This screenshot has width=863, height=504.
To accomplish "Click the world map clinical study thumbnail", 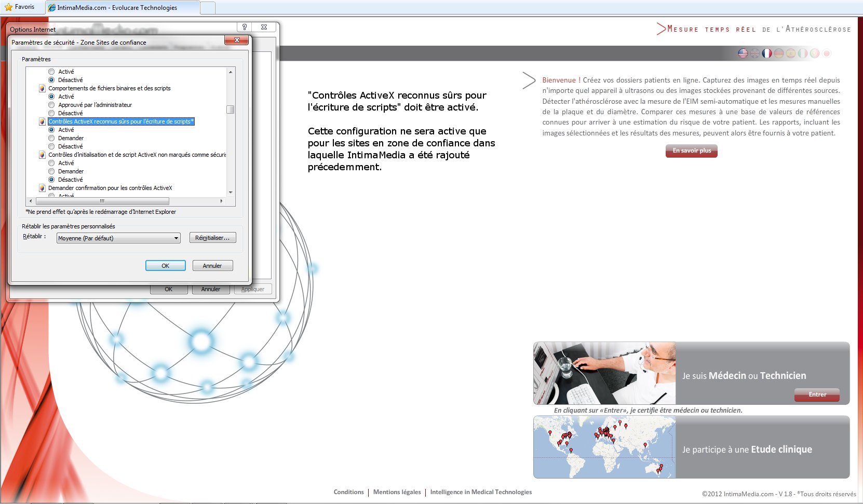I will point(604,447).
